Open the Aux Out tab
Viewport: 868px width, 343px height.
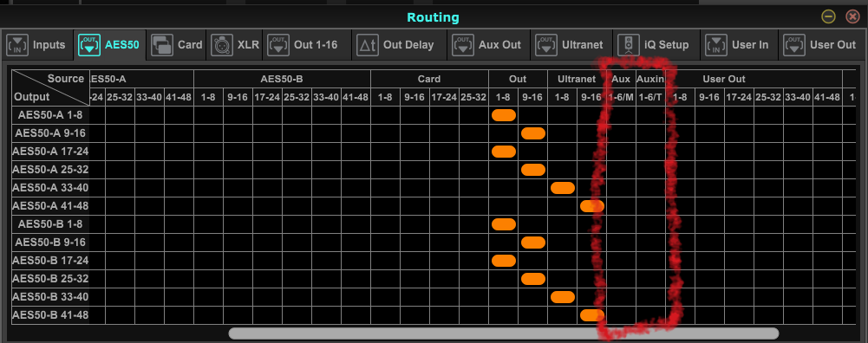coord(489,45)
